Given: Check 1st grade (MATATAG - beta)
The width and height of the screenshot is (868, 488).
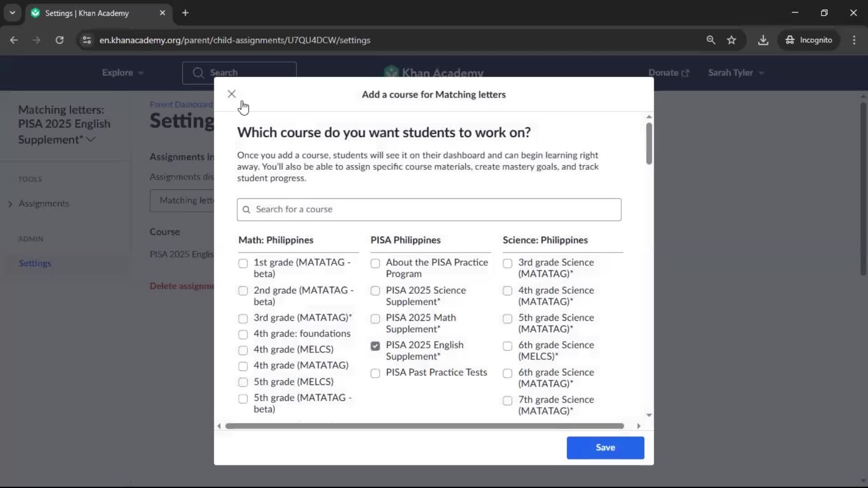Looking at the screenshot, I should [243, 263].
